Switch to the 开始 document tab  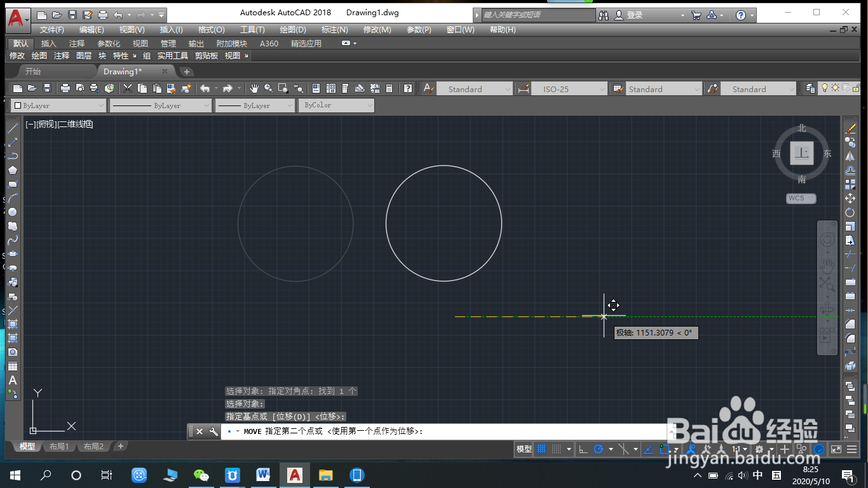tap(33, 71)
